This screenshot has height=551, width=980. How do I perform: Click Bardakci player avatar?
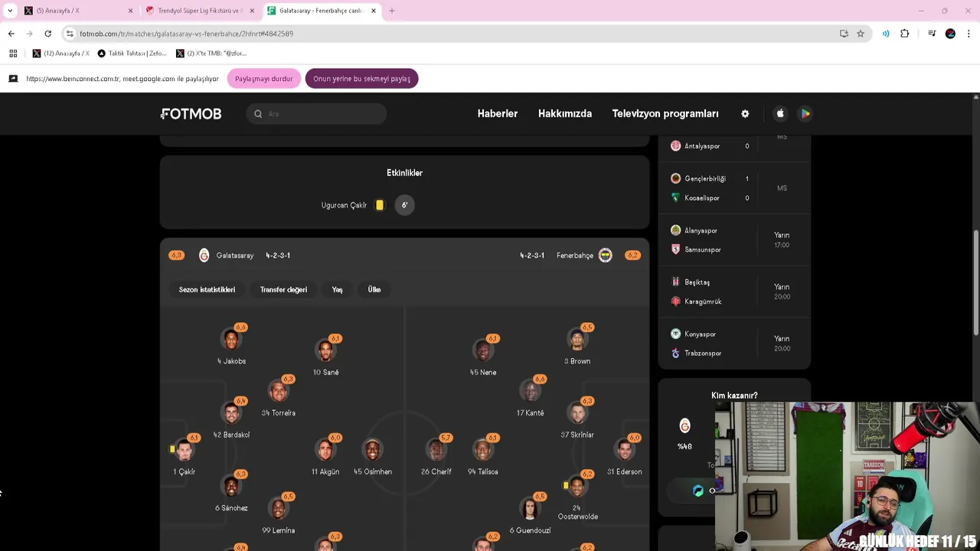(231, 413)
